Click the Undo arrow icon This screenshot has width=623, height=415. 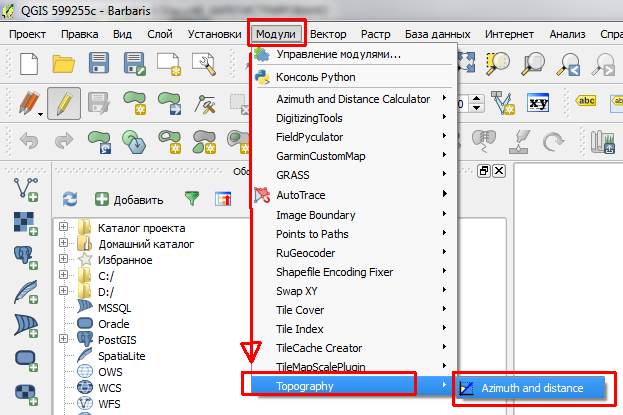point(29,141)
